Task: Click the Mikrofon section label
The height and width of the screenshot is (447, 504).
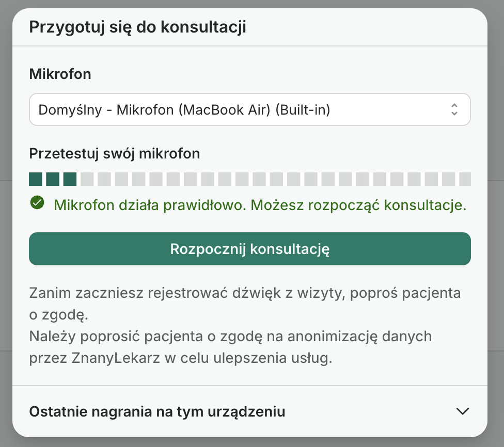Action: click(x=60, y=74)
